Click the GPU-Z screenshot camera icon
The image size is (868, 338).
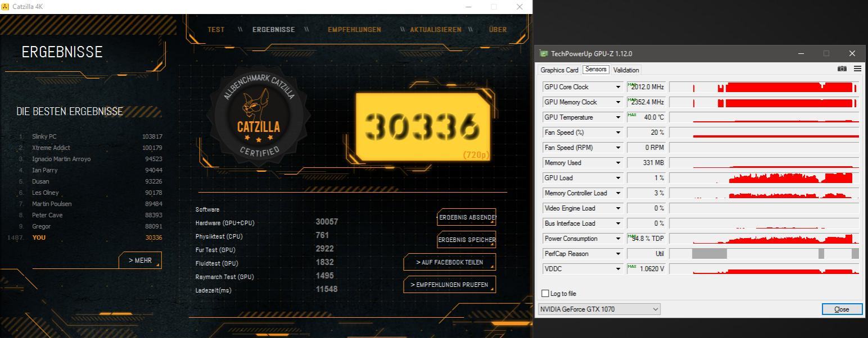pyautogui.click(x=842, y=68)
